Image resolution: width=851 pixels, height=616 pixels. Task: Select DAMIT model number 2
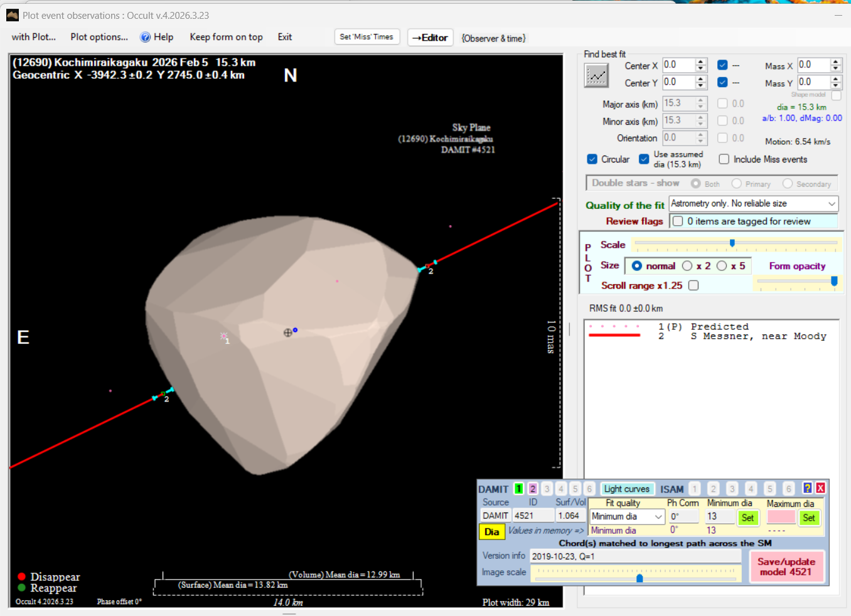tap(533, 489)
